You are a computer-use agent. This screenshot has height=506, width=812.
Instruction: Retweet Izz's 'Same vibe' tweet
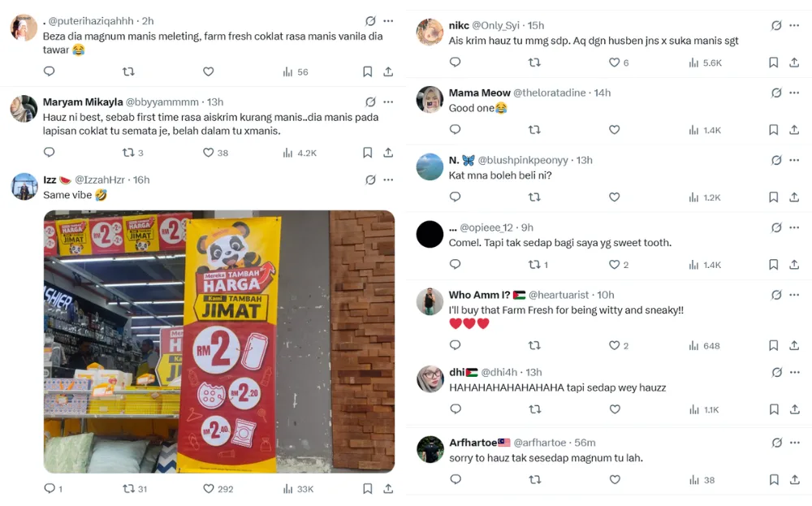[128, 489]
